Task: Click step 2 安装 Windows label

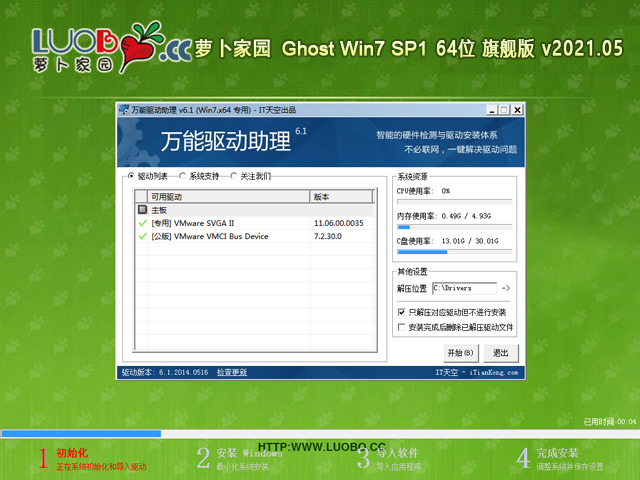Action: [249, 453]
